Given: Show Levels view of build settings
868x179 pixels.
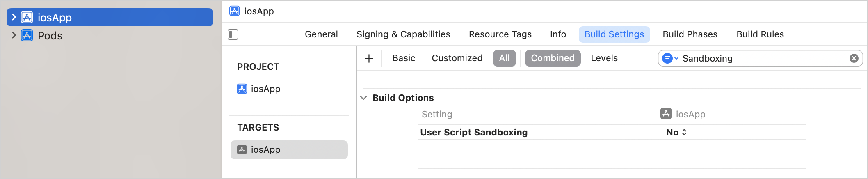Looking at the screenshot, I should [x=604, y=58].
